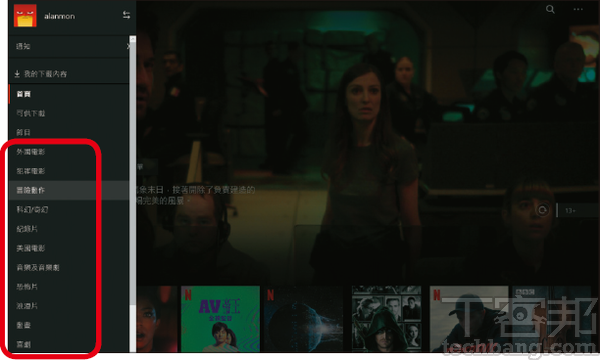
Task: Click the sidebar scrollbar up arrow
Action: click(133, 39)
